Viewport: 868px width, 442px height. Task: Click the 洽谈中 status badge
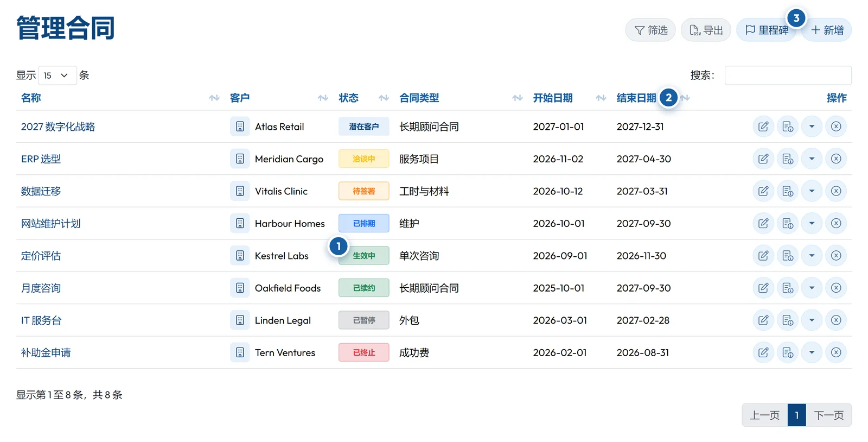point(363,159)
